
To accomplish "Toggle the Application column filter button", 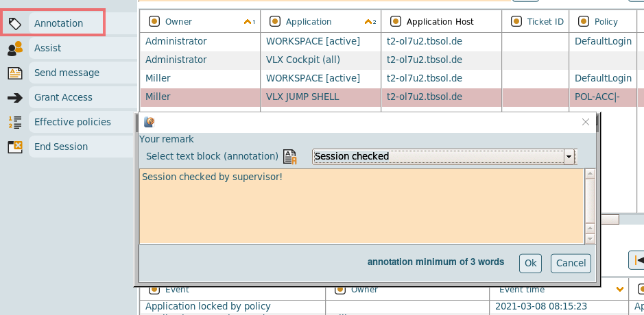I will pyautogui.click(x=275, y=22).
